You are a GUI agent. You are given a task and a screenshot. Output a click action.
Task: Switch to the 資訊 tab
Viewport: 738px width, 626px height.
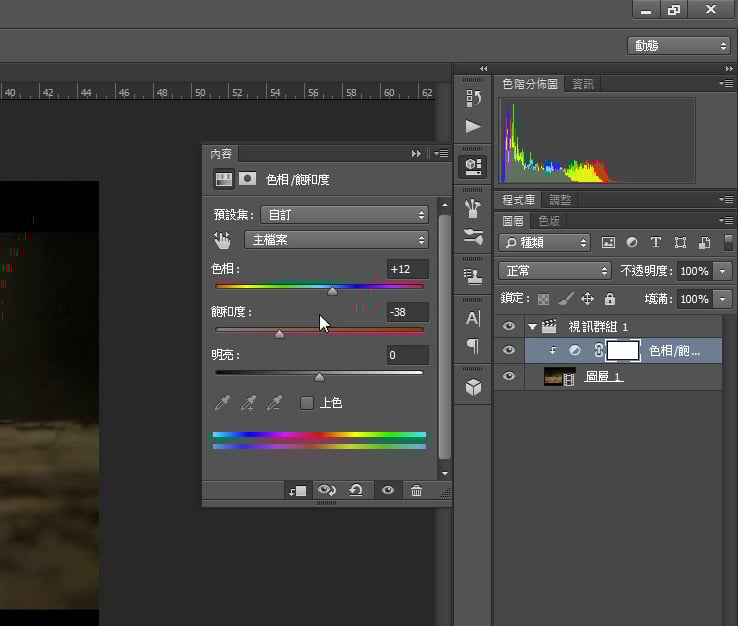pos(582,84)
